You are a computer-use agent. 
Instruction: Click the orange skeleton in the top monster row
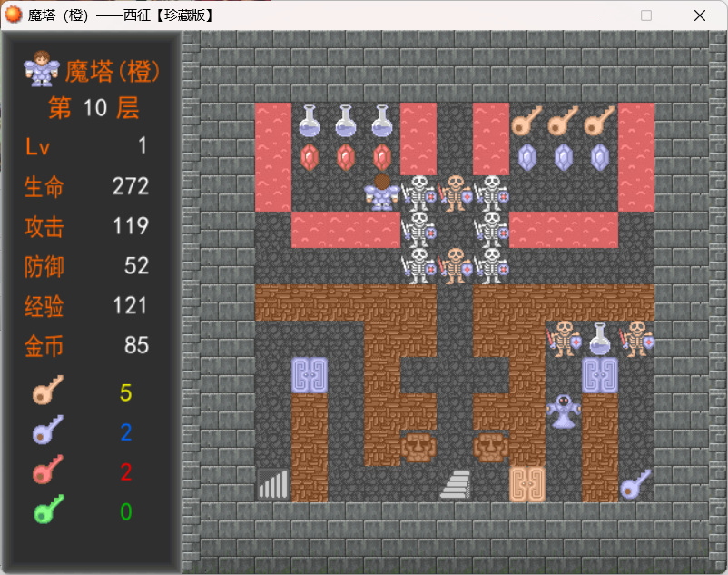(455, 193)
